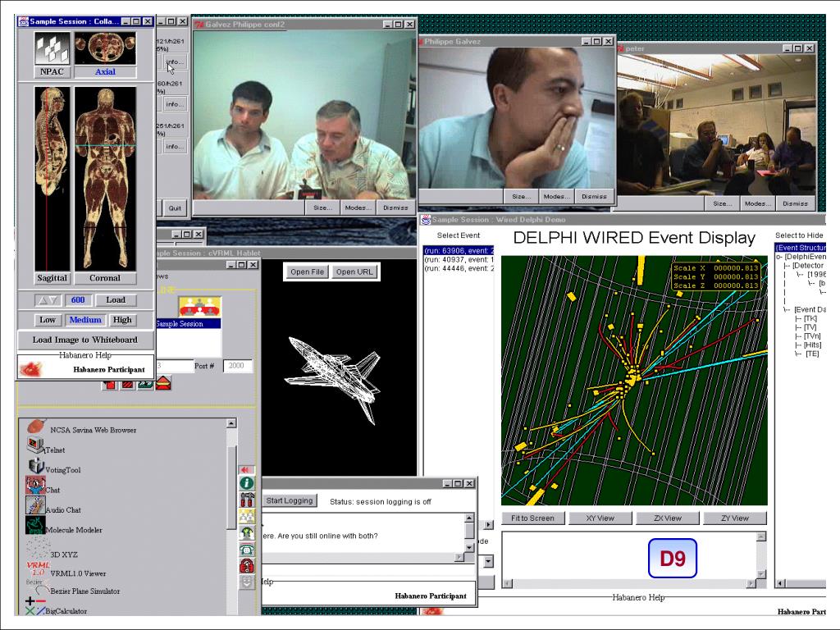
Task: Click the yellow participants icon in side toolbar
Action: 246,517
